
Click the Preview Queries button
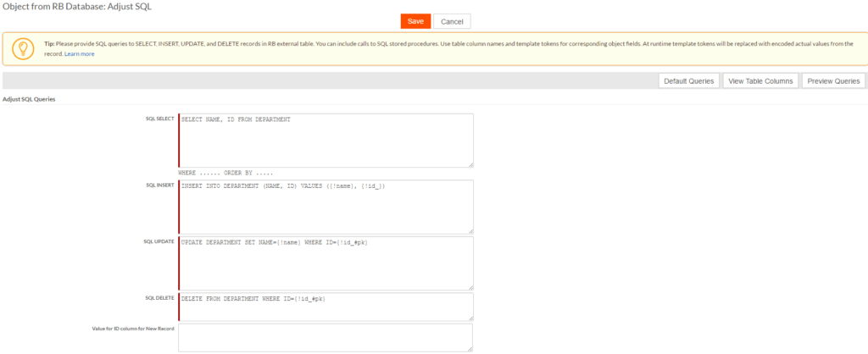click(834, 81)
